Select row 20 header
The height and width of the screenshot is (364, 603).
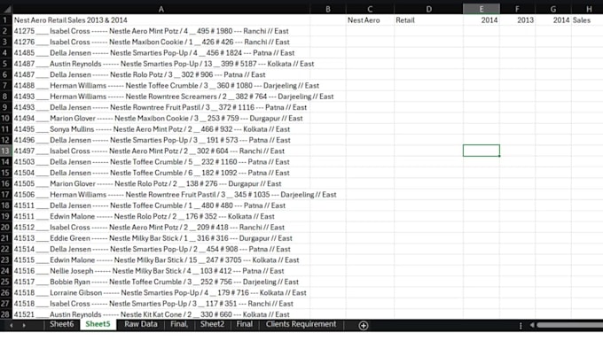(5, 228)
